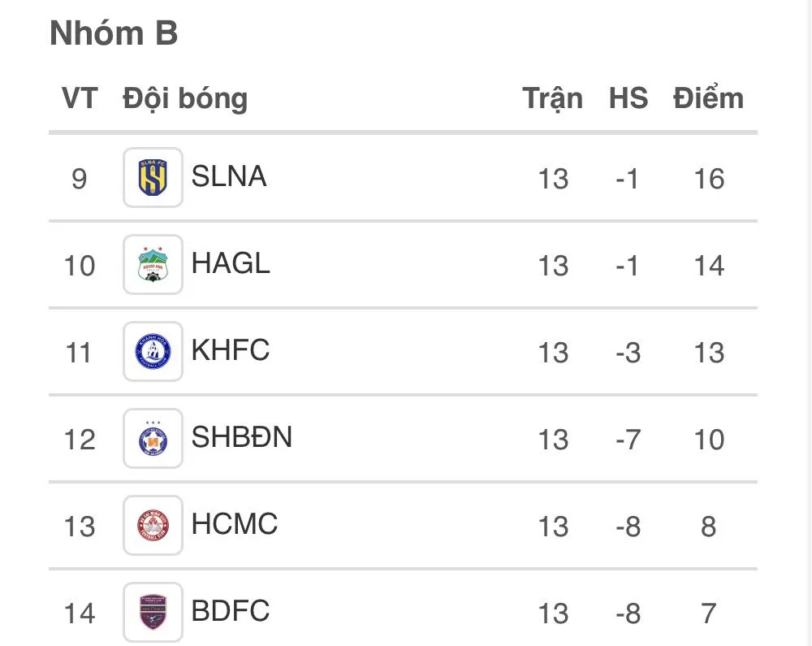Click HCMC's goal difference -8

[x=627, y=527]
